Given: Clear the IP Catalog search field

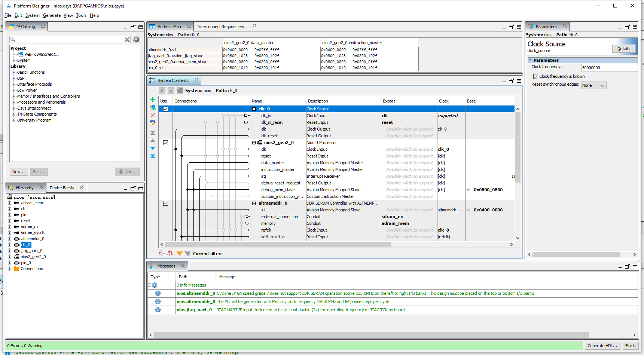Looking at the screenshot, I should (127, 39).
